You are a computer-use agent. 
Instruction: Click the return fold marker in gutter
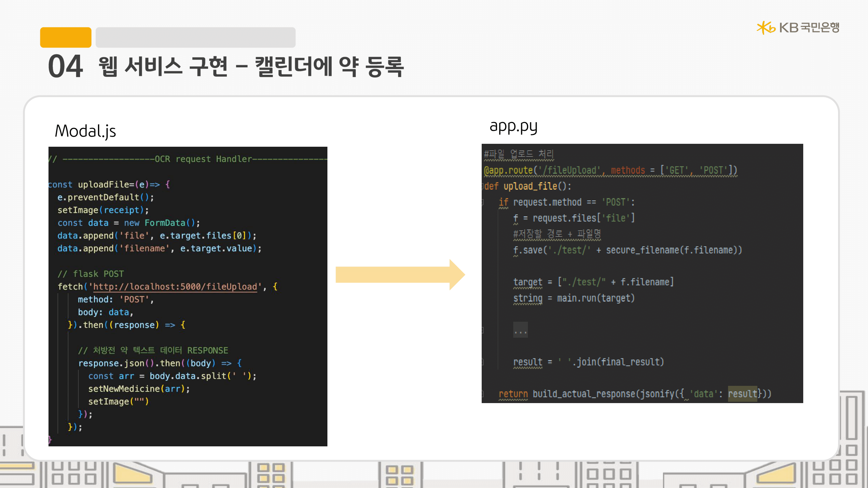point(483,394)
